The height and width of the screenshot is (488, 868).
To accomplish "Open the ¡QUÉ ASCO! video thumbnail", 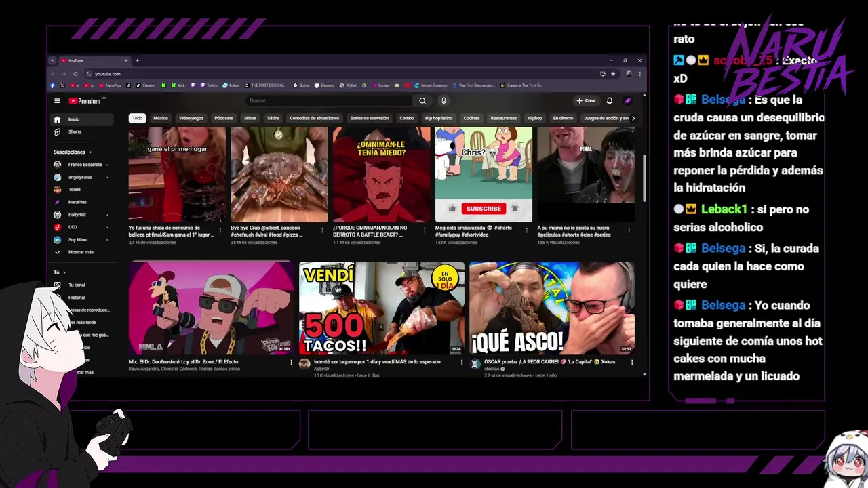I will coord(552,308).
